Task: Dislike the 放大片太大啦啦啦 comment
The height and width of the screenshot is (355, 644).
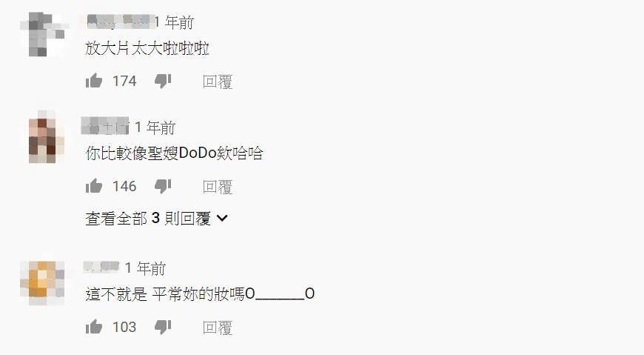Action: (x=163, y=81)
